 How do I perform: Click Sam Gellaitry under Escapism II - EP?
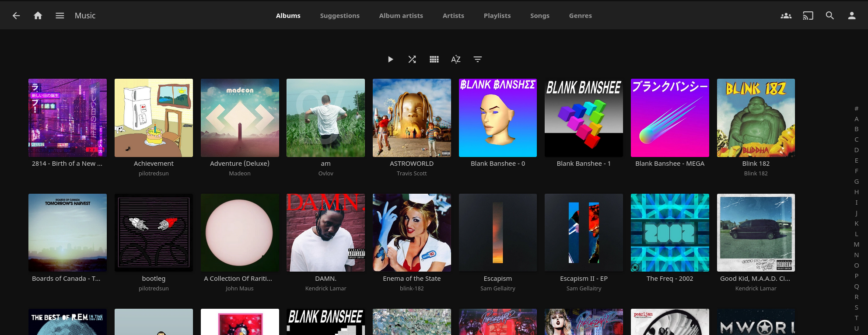pyautogui.click(x=584, y=289)
